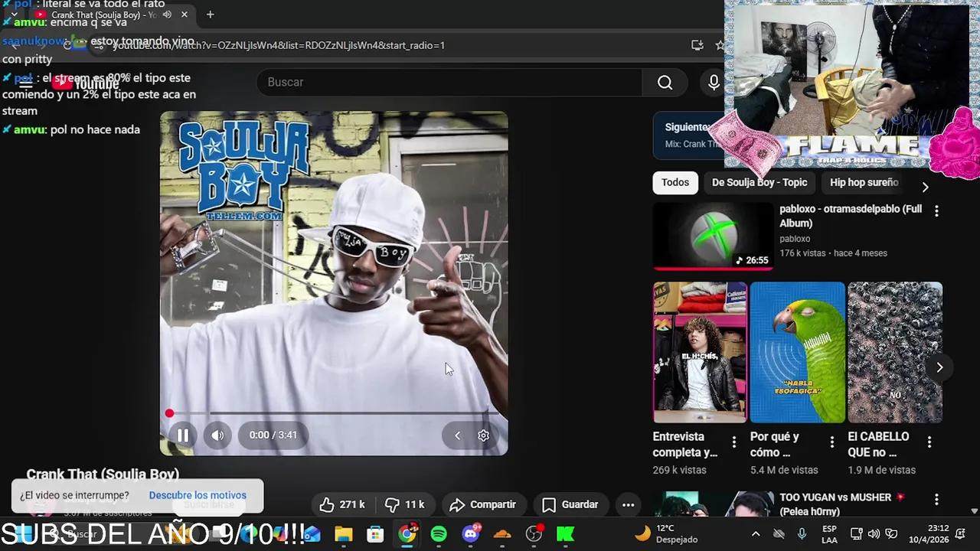Open Discord from taskbar

pos(471,533)
